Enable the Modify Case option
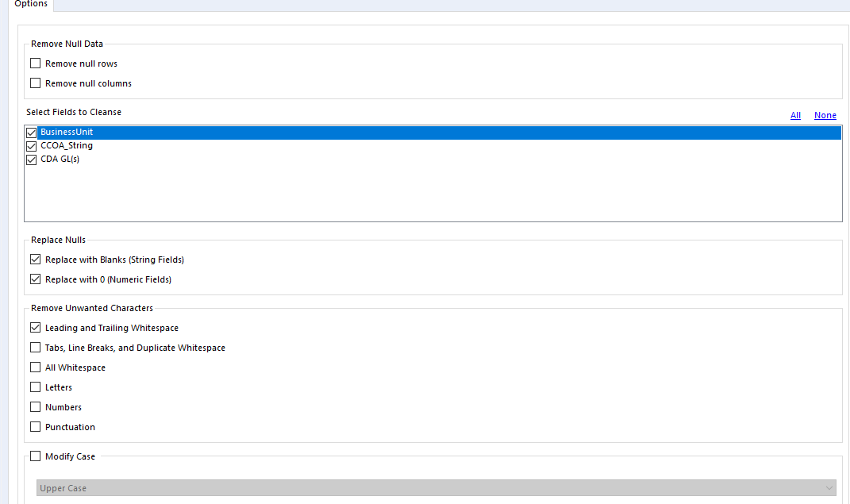The width and height of the screenshot is (850, 504). coord(35,456)
